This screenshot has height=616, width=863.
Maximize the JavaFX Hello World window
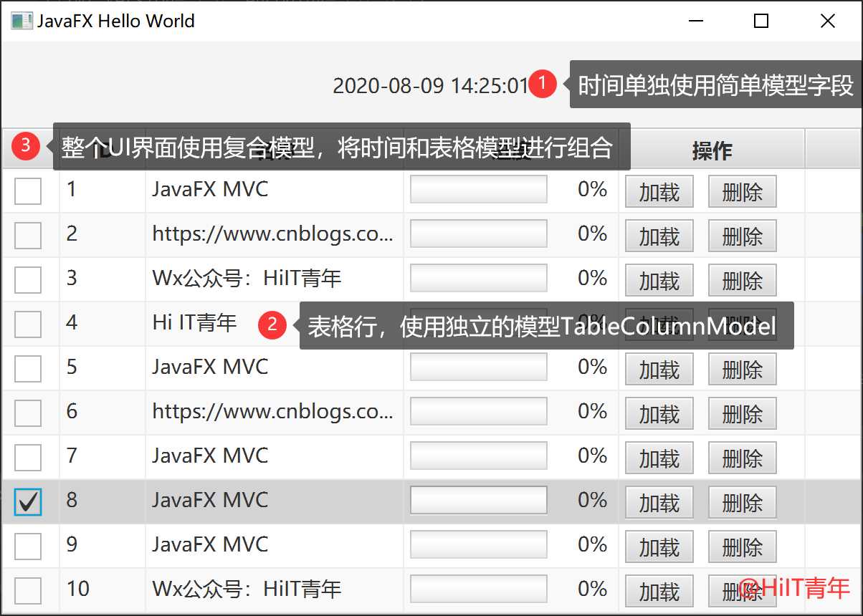(x=761, y=21)
